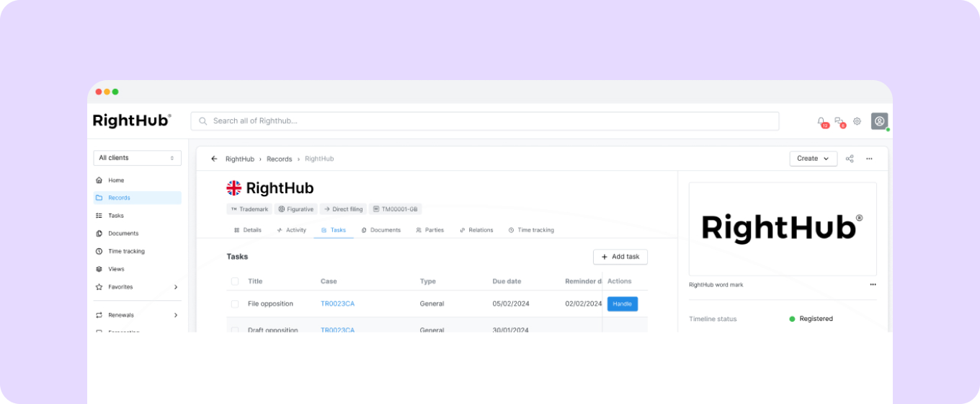Switch to the Relations tab
Screen dimensions: 980x404
click(476, 230)
